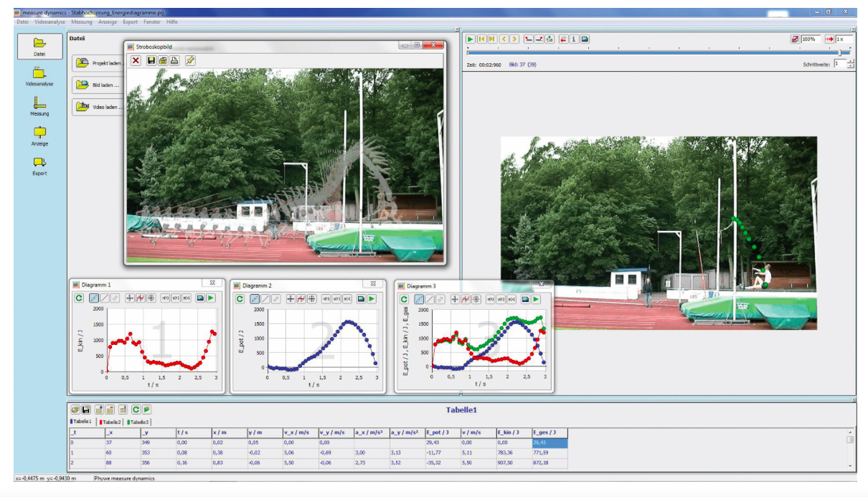868x497 pixels.
Task: Toggle points-and-line display in Diagramm 2
Action: 255,298
